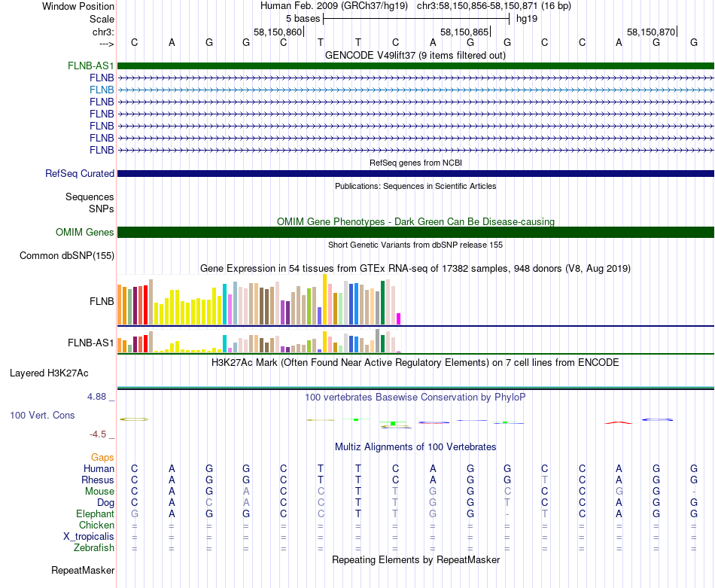Click the 58,150,870 coordinate marker
The height and width of the screenshot is (588, 715).
651,32
